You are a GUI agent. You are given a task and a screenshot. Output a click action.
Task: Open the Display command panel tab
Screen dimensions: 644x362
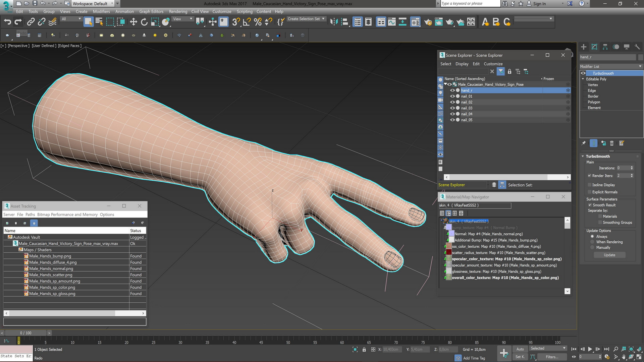pos(627,47)
